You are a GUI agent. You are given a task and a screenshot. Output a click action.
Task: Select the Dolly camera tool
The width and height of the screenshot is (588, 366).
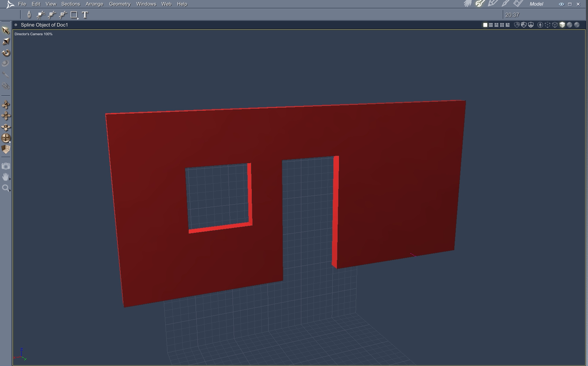[x=6, y=116]
